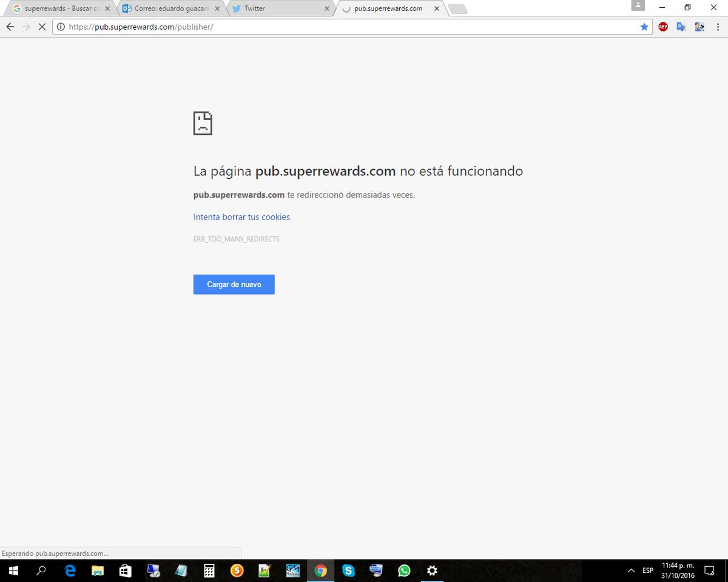Close the pub.superrewards.com tab
Screen dimensions: 728x582
click(x=437, y=8)
